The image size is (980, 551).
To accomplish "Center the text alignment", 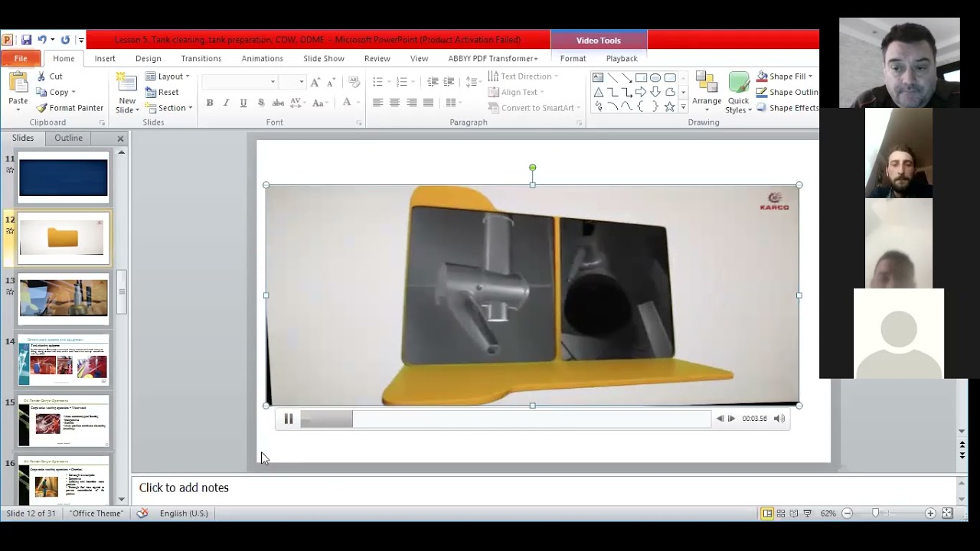I will pos(394,103).
